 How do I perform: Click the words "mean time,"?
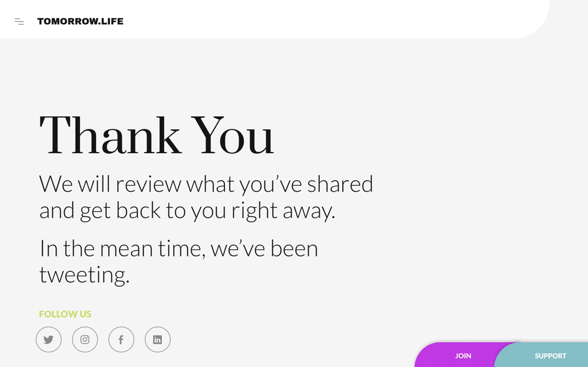(x=153, y=249)
